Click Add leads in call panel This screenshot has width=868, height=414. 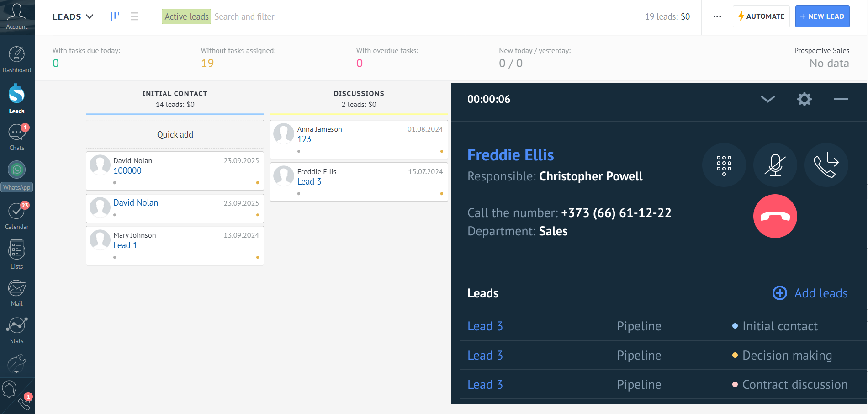[x=810, y=293]
